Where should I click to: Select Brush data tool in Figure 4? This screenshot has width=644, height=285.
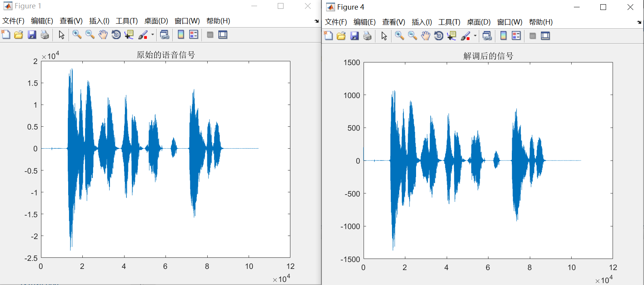click(465, 36)
